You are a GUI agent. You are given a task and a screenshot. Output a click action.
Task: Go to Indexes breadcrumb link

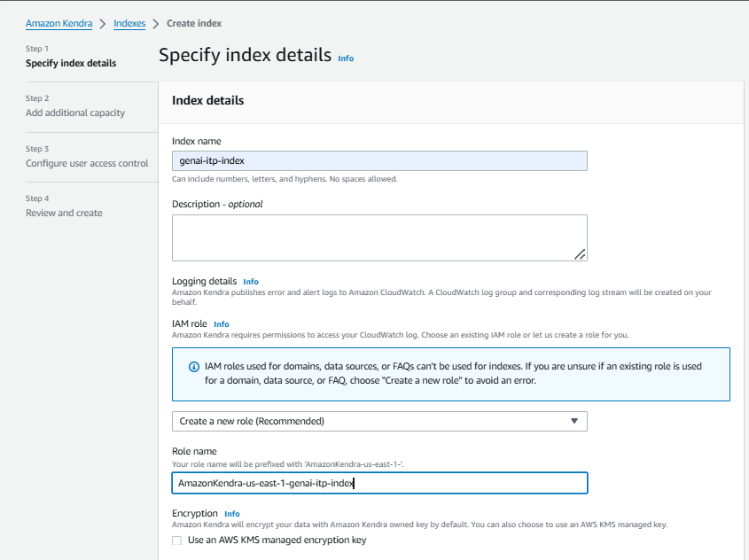click(129, 23)
